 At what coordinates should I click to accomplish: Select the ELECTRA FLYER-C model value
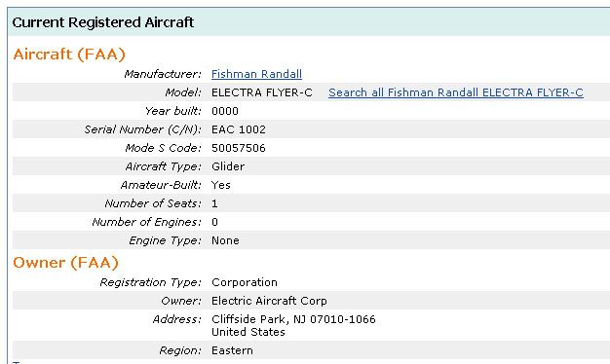261,92
